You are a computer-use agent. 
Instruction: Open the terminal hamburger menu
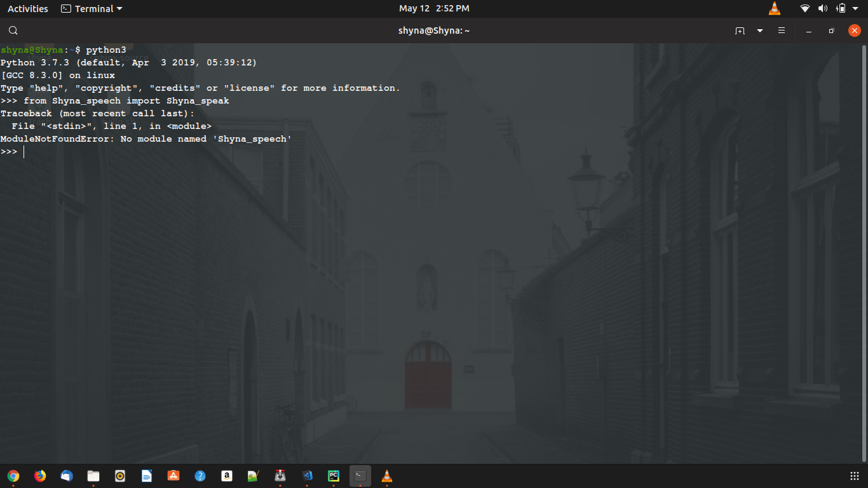point(782,30)
